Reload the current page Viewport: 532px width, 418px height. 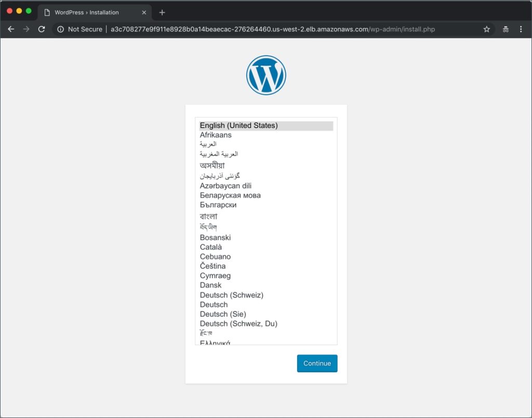(42, 29)
